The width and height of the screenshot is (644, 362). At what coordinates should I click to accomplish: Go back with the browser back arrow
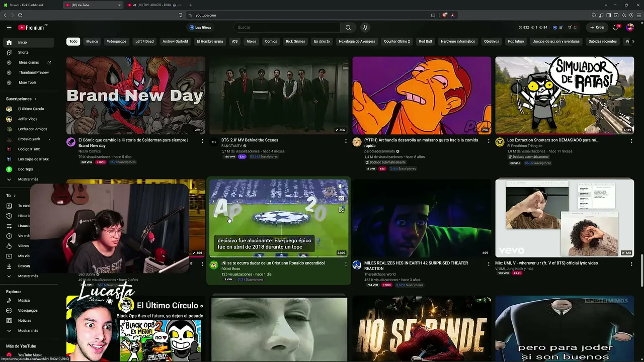6,15
